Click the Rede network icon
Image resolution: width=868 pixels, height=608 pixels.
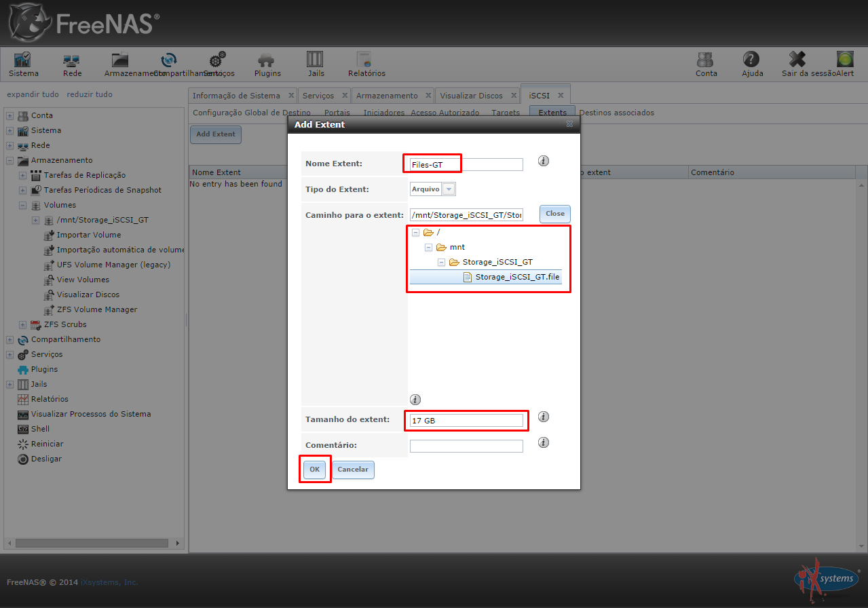[72, 60]
